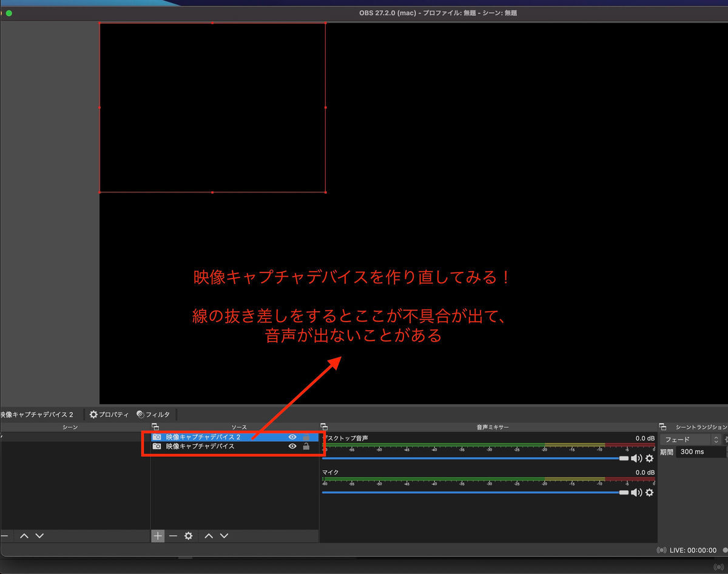
Task: Click the LIVE: 00:00:00 status text
Action: [693, 550]
